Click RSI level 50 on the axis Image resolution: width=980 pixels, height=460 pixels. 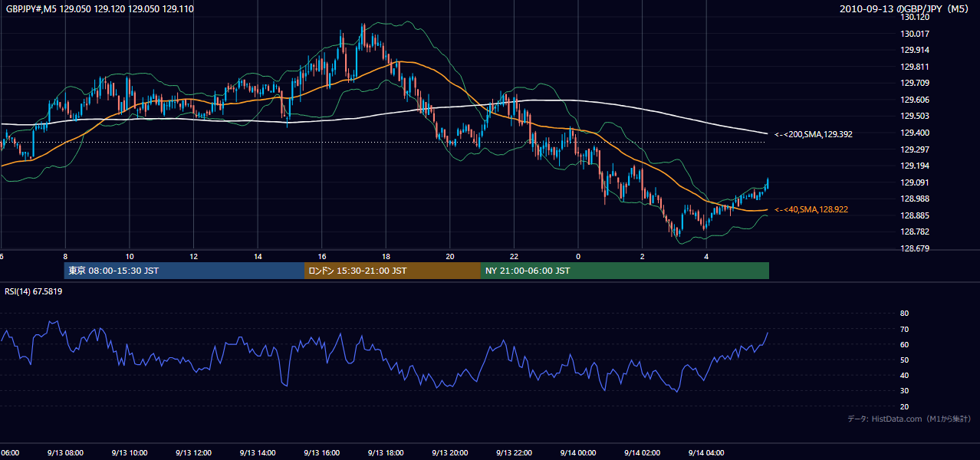(904, 360)
